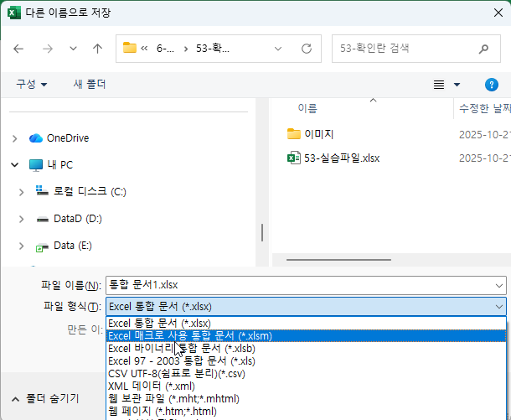Viewport: 511px width, 420px height.
Task: Click the search magnifier icon
Action: pos(484,49)
